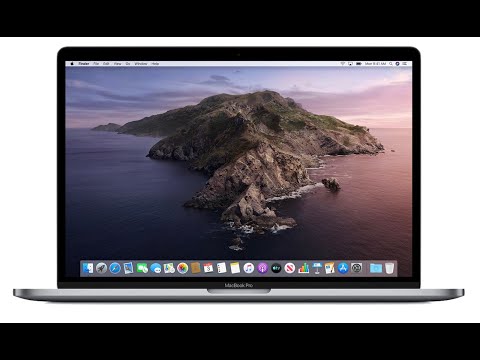Open the Window menu

[141, 63]
